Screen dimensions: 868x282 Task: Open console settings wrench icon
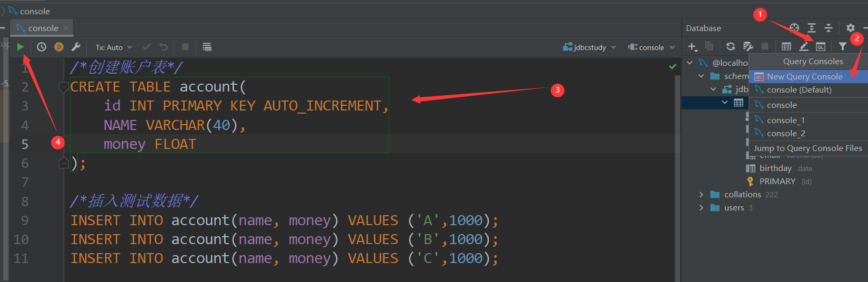click(76, 47)
